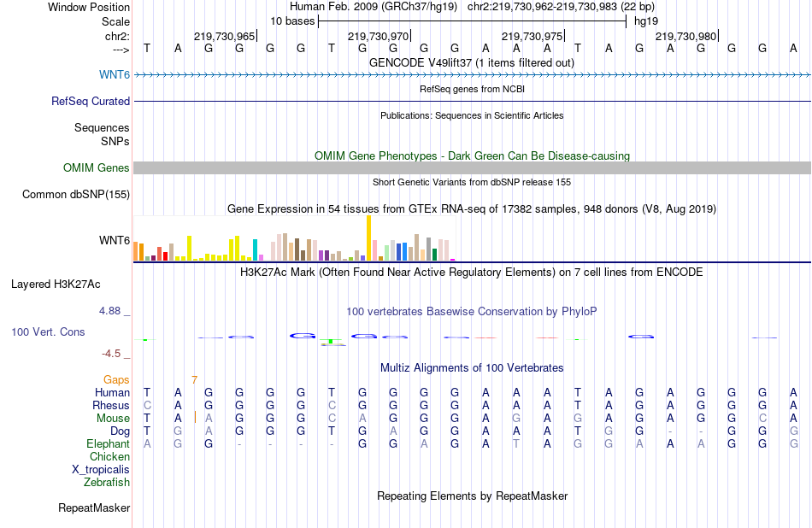Click the Sequences track label
This screenshot has height=528, width=812.
tap(102, 127)
